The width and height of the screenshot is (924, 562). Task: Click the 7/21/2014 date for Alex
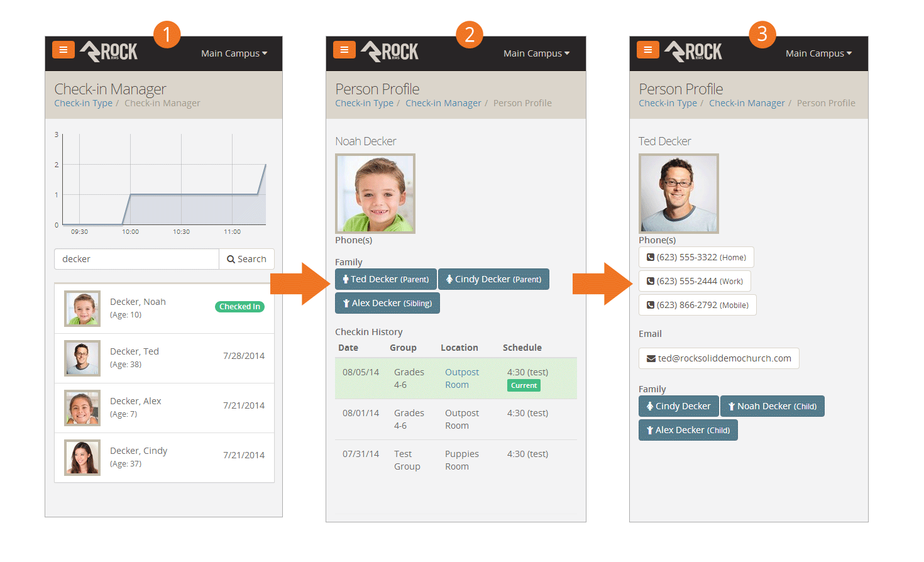244,405
